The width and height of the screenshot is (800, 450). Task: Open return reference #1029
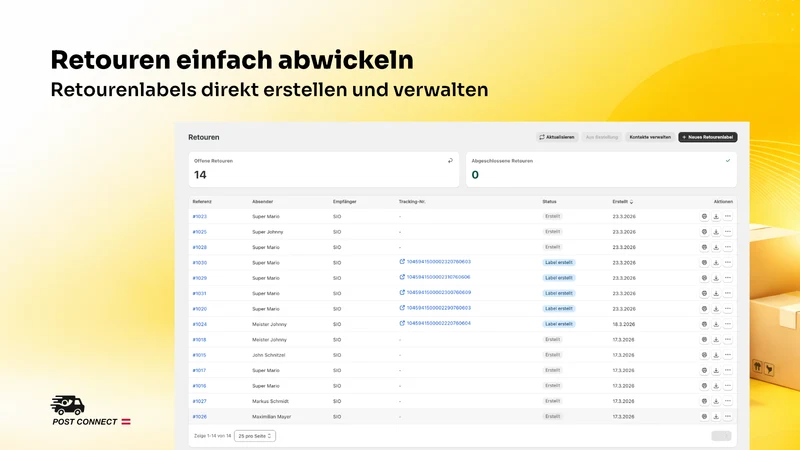tap(199, 278)
